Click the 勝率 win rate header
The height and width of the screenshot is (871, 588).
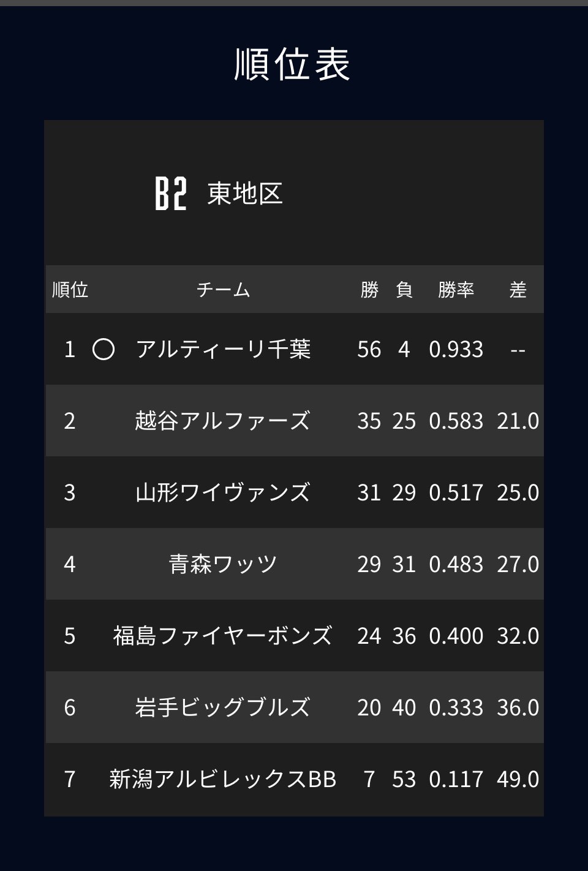point(456,289)
